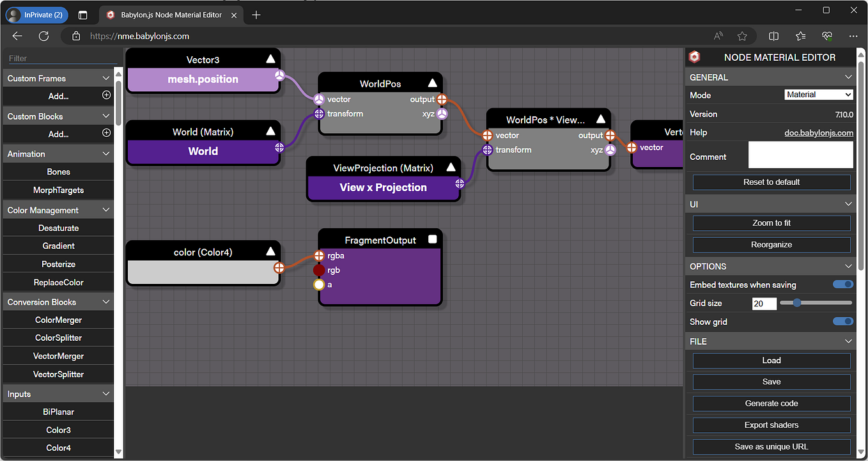This screenshot has width=868, height=461.
Task: Click the square icon on FragmentOutput's header
Action: 433,238
